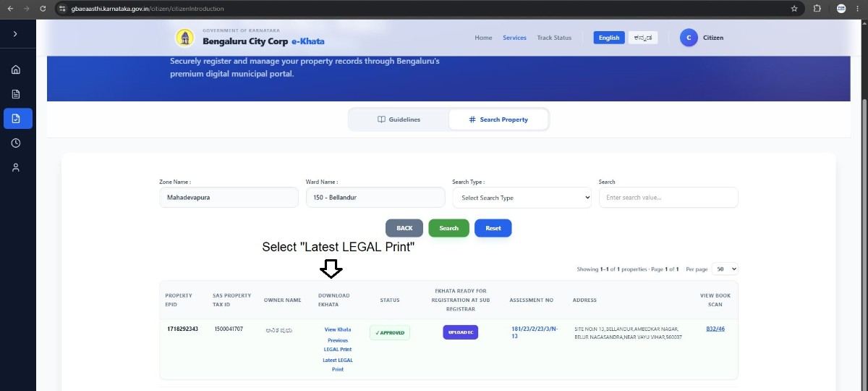Open the document icon in sidebar
The height and width of the screenshot is (391, 868).
point(16,94)
